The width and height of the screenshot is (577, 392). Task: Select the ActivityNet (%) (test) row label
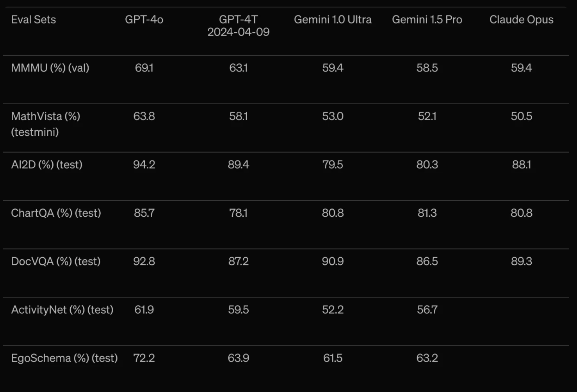pos(62,310)
